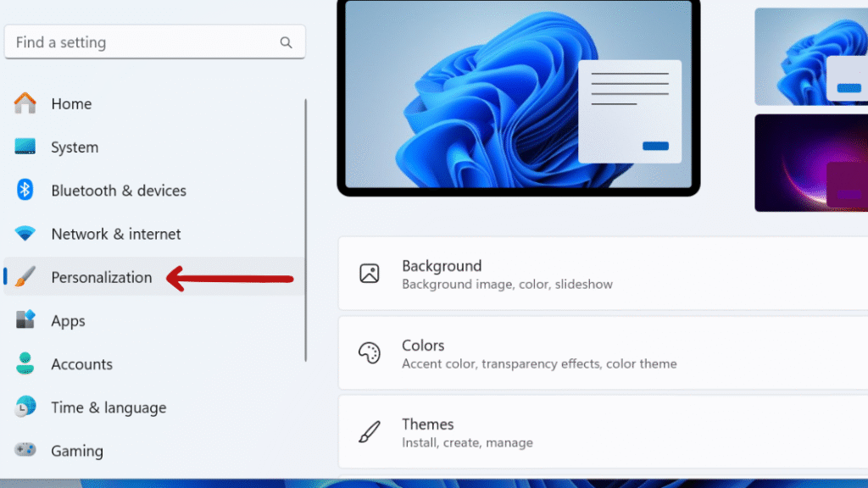Select Network & internet category
The width and height of the screenshot is (868, 488).
pos(154,234)
